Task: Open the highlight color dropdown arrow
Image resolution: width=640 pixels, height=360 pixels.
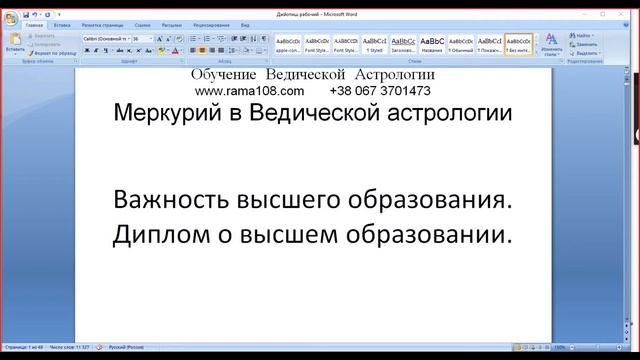Action: (x=168, y=51)
